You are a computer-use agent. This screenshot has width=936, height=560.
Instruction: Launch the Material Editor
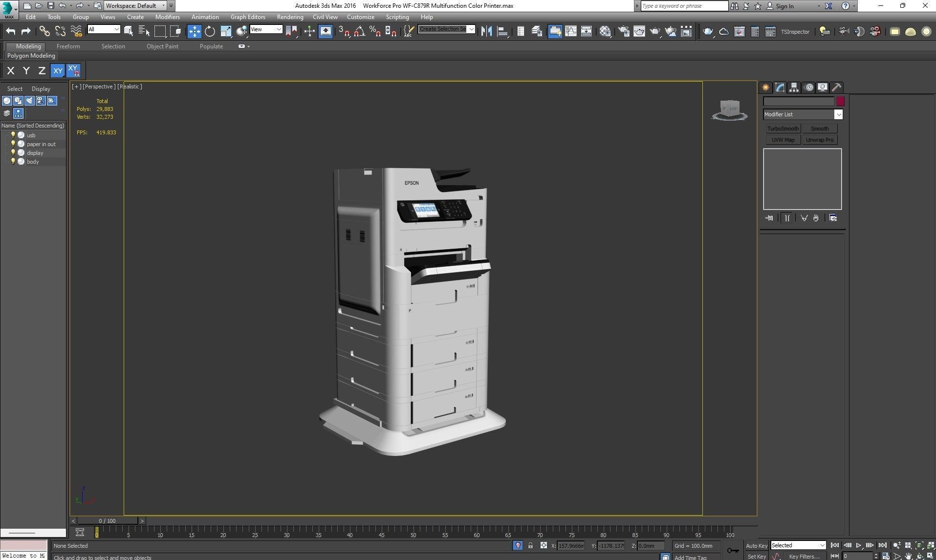pyautogui.click(x=605, y=31)
